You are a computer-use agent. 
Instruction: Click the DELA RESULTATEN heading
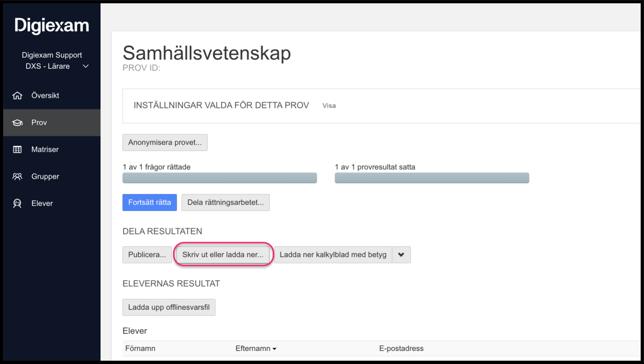[x=162, y=231]
